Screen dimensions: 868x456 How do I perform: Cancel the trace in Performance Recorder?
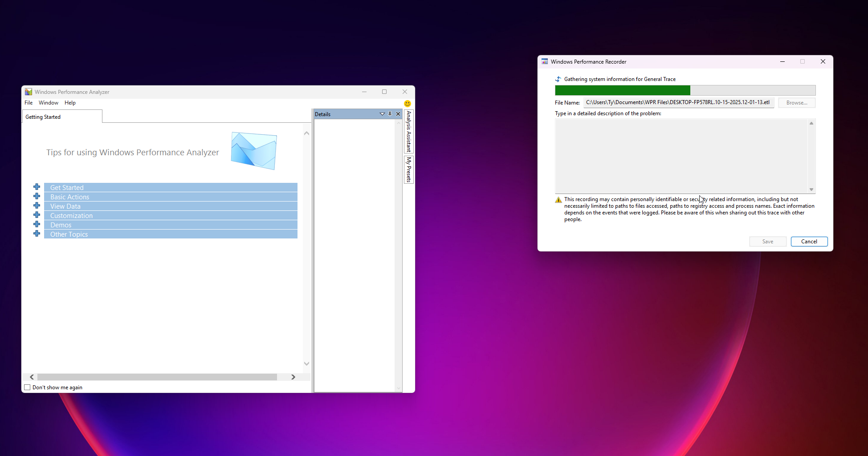(x=809, y=242)
